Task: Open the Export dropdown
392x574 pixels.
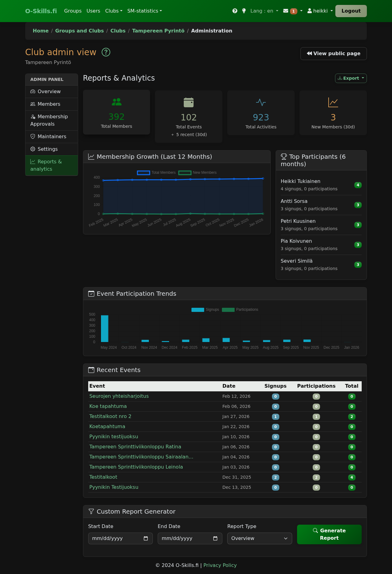Action: click(x=351, y=78)
